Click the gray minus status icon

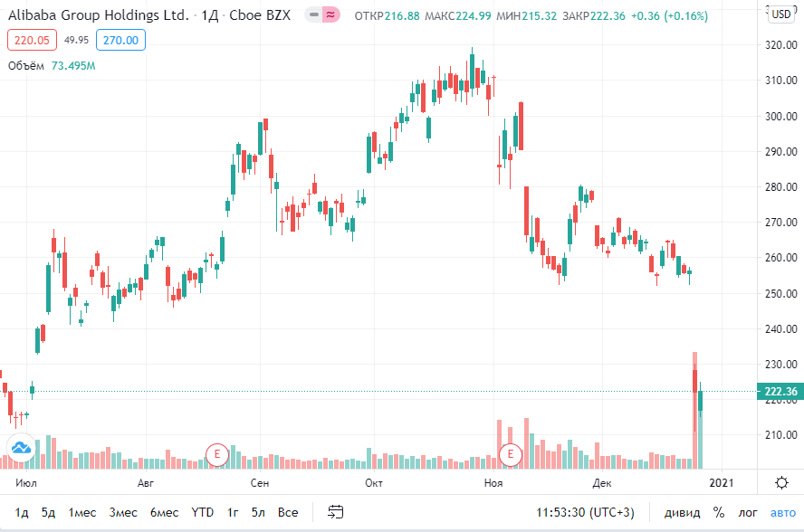314,14
